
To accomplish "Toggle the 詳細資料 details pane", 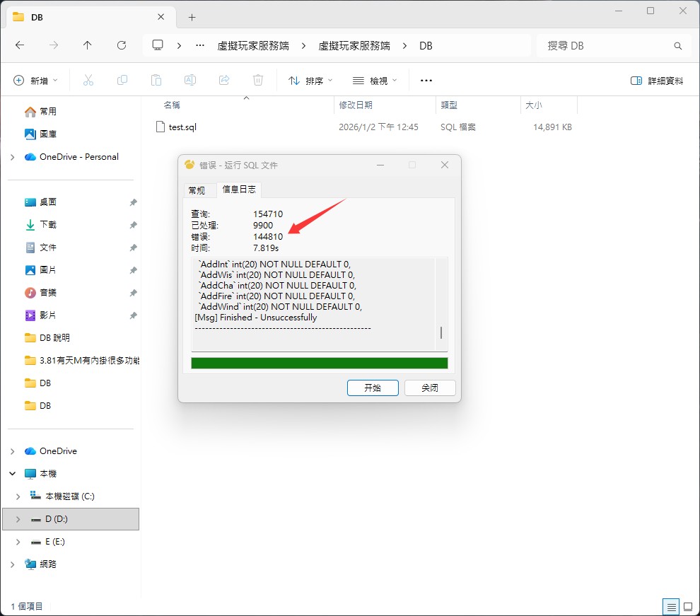I will click(x=657, y=81).
